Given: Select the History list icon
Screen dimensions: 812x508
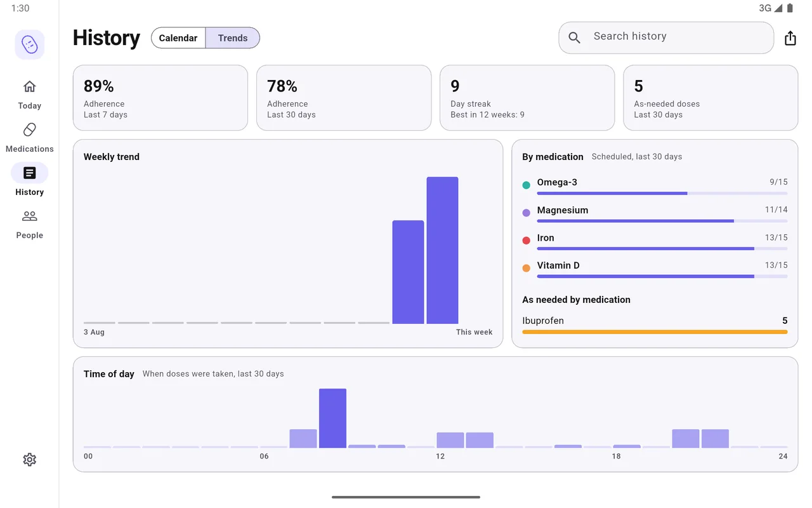Looking at the screenshot, I should tap(30, 173).
